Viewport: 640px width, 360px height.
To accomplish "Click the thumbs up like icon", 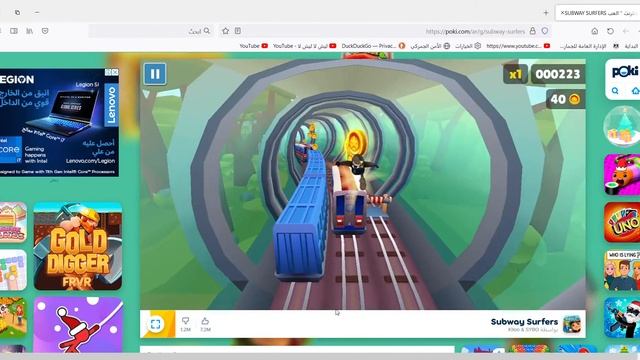I will (205, 321).
